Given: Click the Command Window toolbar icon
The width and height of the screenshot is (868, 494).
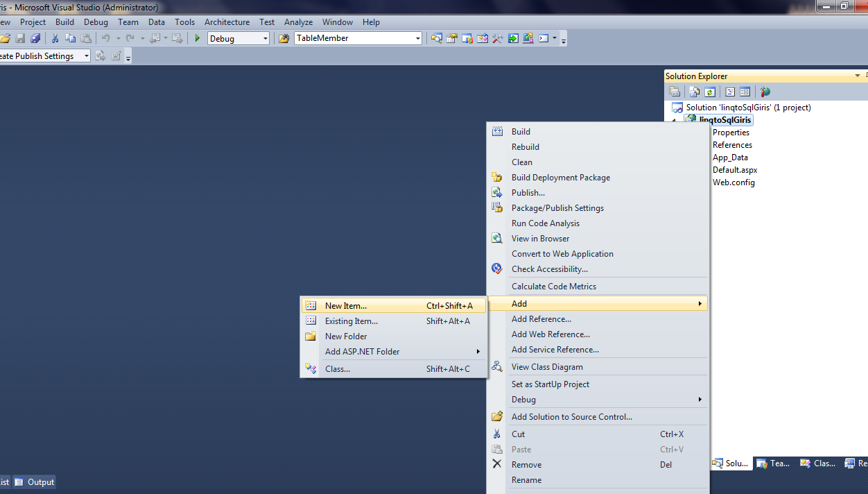Looking at the screenshot, I should 544,38.
